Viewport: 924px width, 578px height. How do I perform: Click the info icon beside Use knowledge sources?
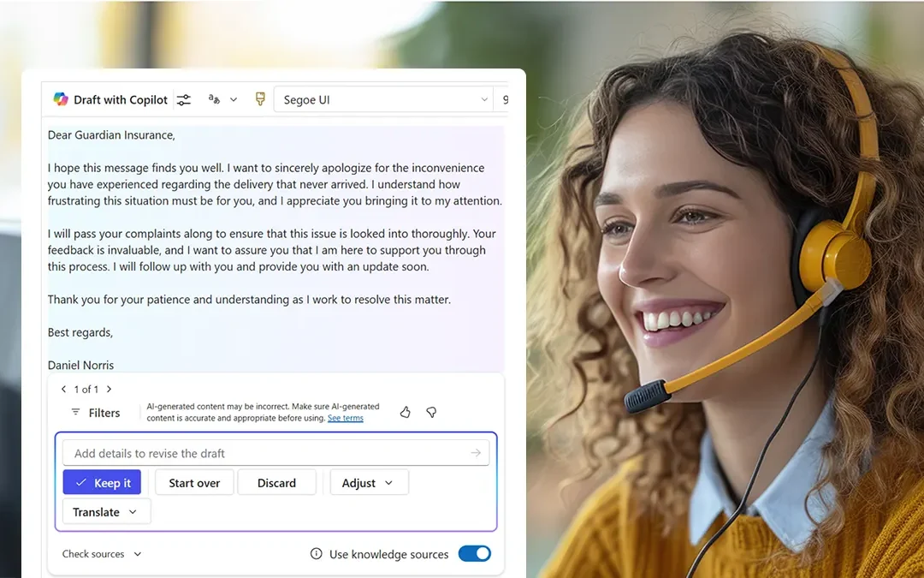(x=317, y=554)
